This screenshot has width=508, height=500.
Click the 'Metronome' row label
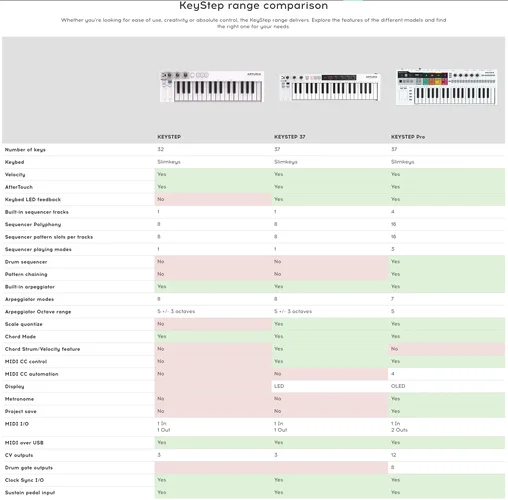click(19, 399)
